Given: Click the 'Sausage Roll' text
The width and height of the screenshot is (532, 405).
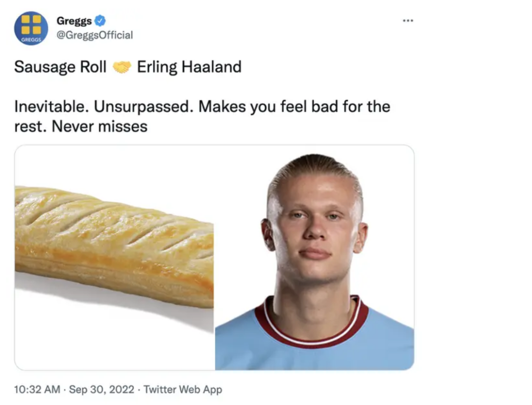Looking at the screenshot, I should tap(60, 67).
